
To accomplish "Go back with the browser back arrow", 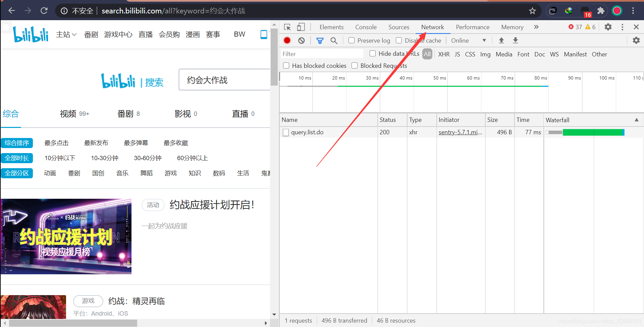I will [x=12, y=11].
